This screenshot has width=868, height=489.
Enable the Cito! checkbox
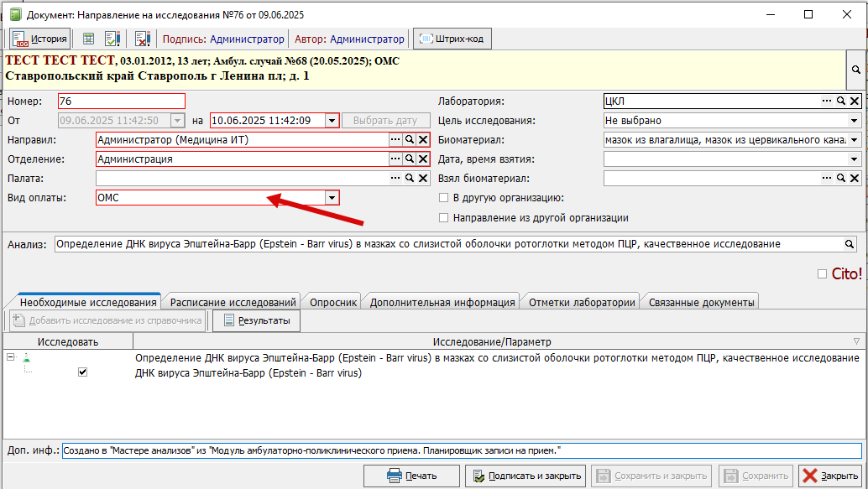(x=822, y=274)
